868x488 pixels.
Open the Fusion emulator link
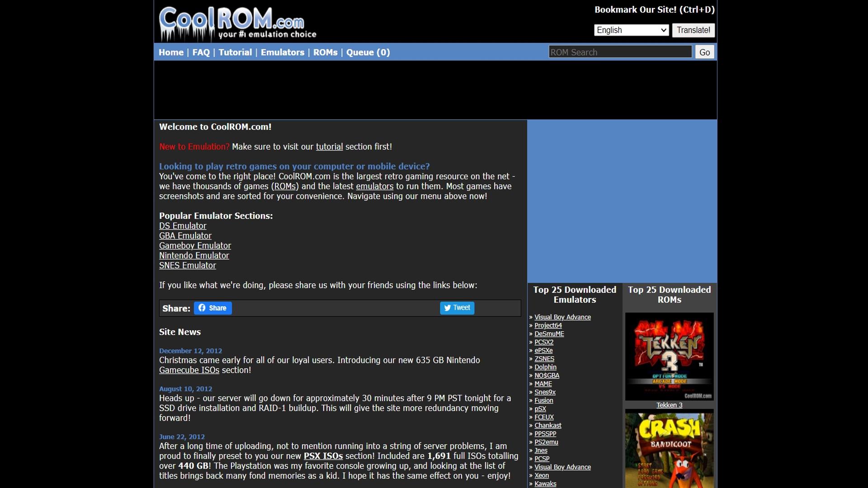coord(543,401)
